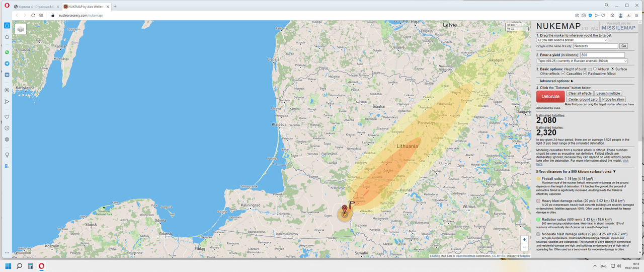Screen dimensions: 644x272
Task: Open the Leaflet attribution link
Action: 434,256
